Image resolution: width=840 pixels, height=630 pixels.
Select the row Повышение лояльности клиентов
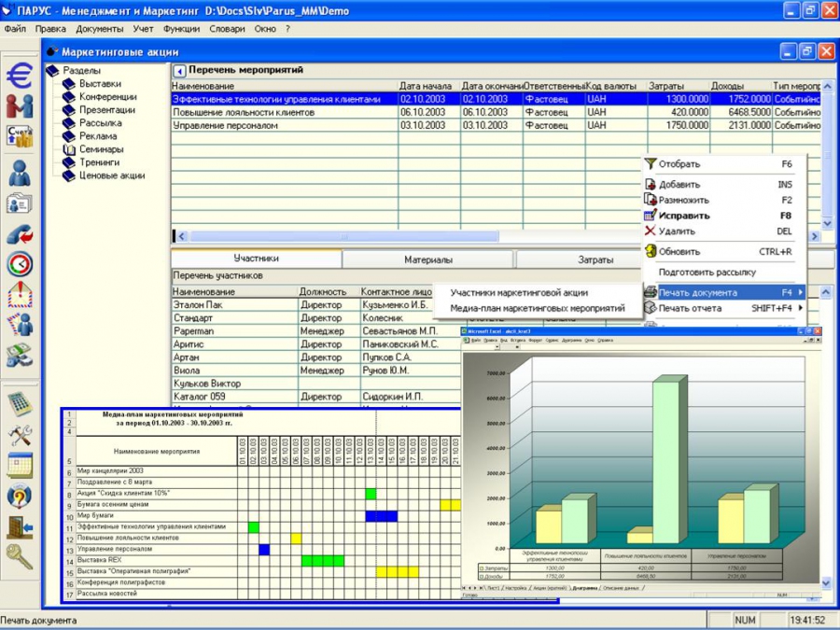pyautogui.click(x=497, y=113)
